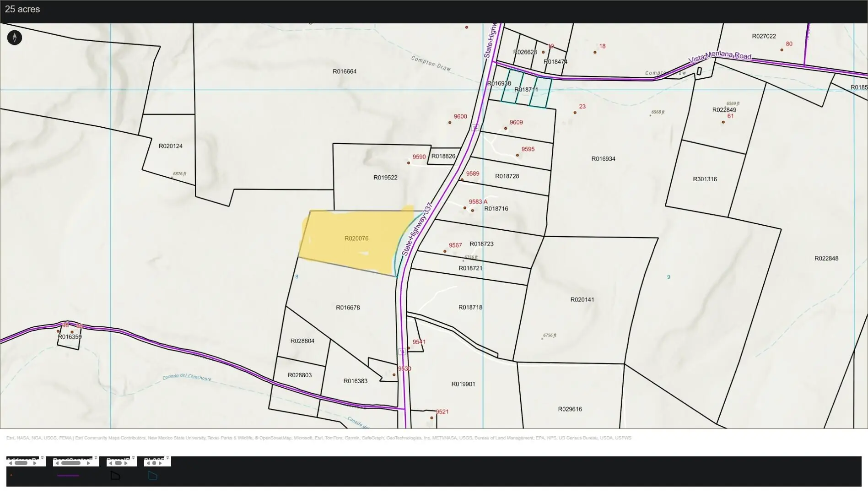Click the orange address point legend symbol
The image size is (868, 493).
(11, 476)
